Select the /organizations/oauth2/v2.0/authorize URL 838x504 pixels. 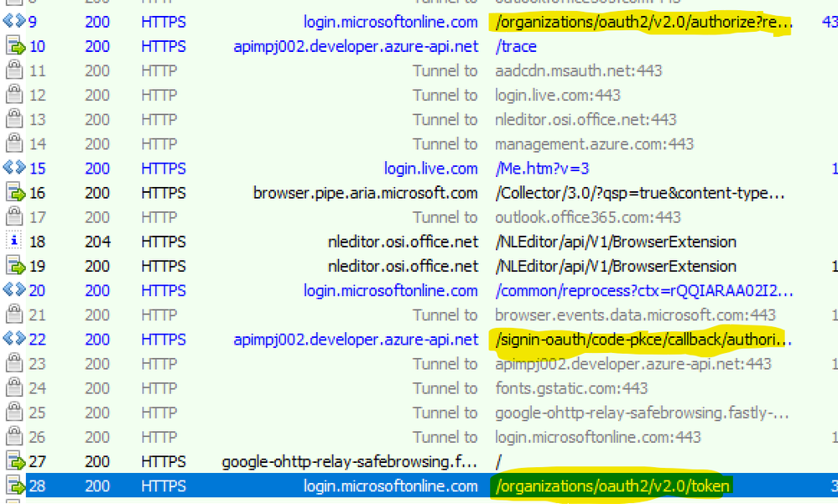(x=643, y=23)
